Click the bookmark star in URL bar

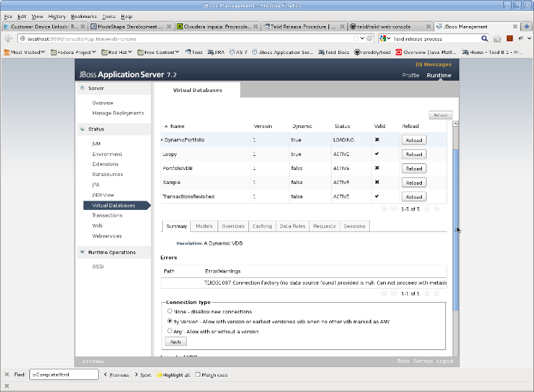[x=356, y=39]
